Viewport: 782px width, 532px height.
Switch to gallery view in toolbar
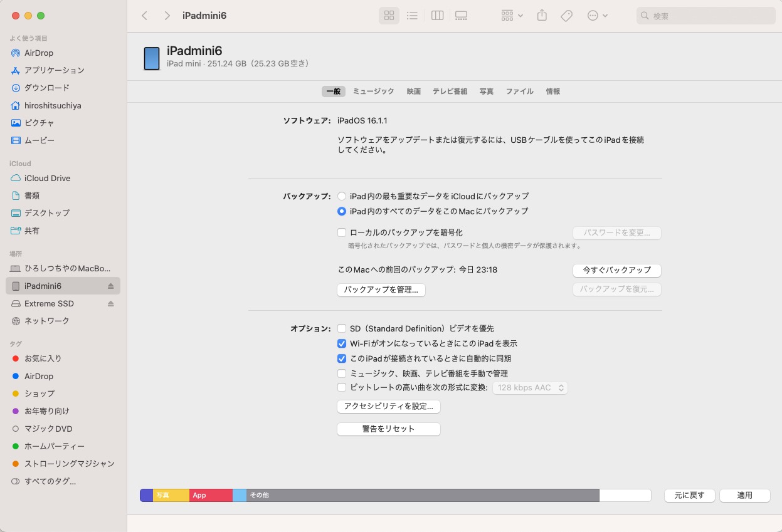[x=462, y=16]
